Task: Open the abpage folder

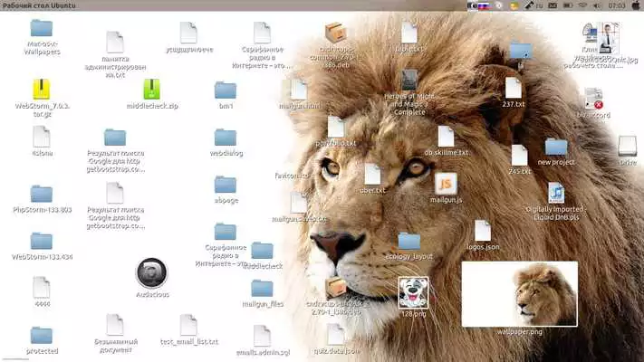Action: tap(226, 185)
